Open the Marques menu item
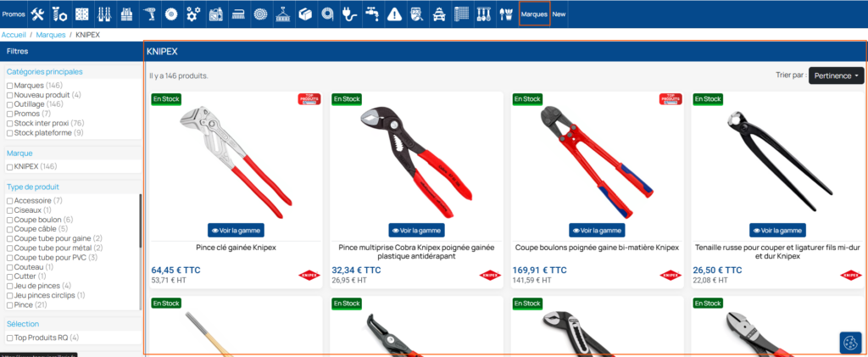The width and height of the screenshot is (868, 357). 534,14
